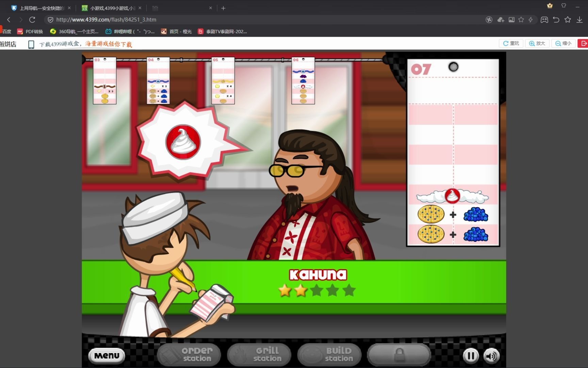Open the 百度 bookmark

click(6, 32)
